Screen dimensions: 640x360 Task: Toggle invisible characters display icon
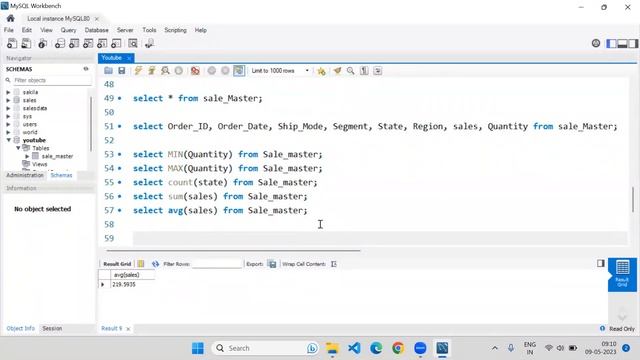tap(364, 71)
